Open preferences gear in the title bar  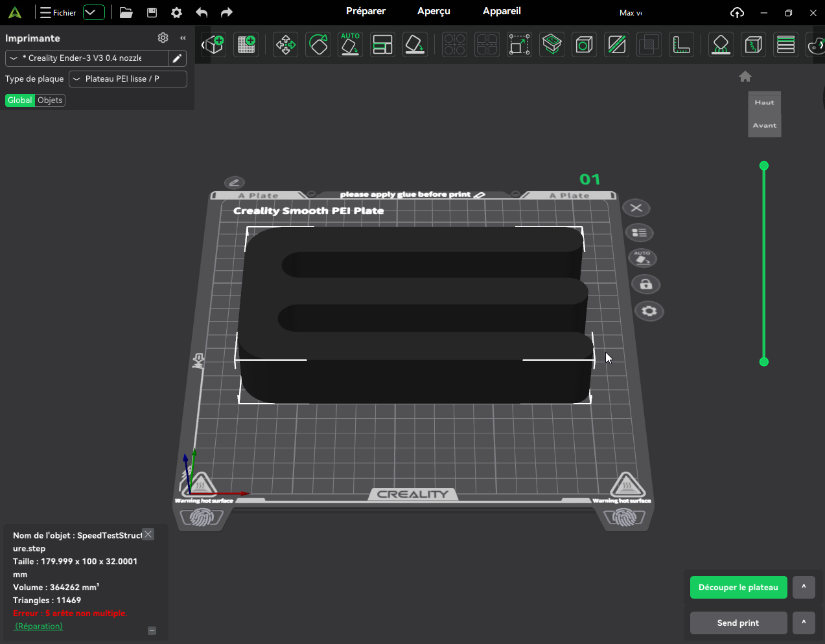176,12
